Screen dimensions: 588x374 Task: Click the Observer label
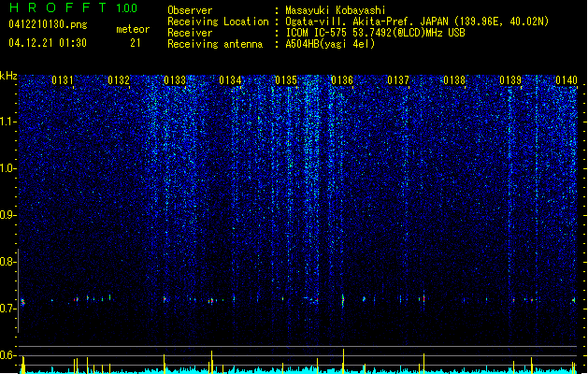coord(190,10)
